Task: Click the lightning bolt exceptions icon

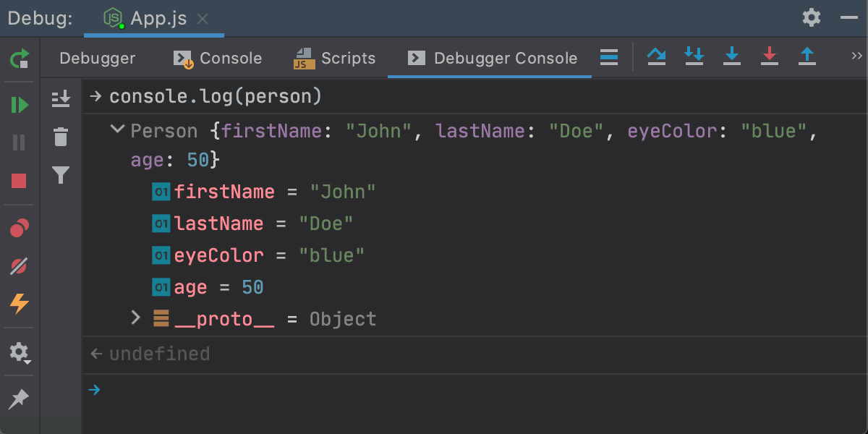Action: (20, 304)
